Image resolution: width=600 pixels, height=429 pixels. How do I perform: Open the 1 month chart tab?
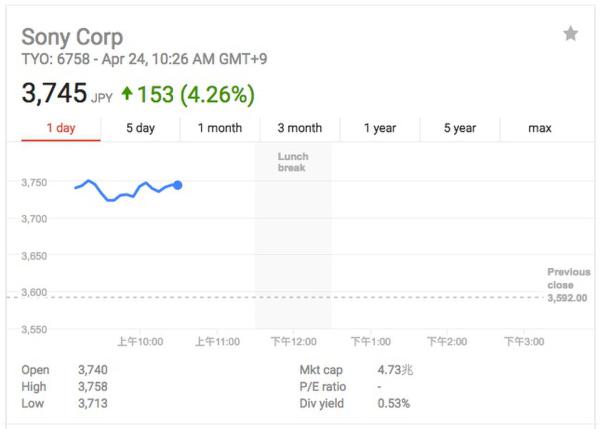click(x=220, y=128)
